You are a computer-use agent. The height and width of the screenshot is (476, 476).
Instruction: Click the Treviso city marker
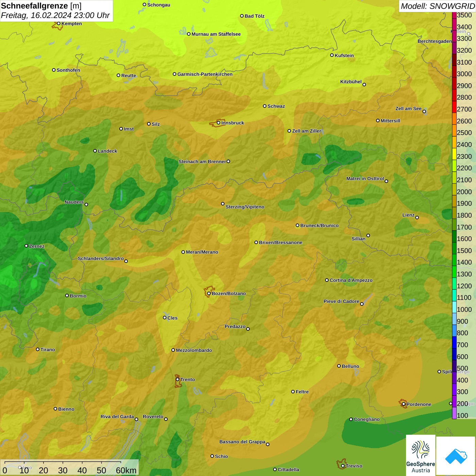pos(343,466)
